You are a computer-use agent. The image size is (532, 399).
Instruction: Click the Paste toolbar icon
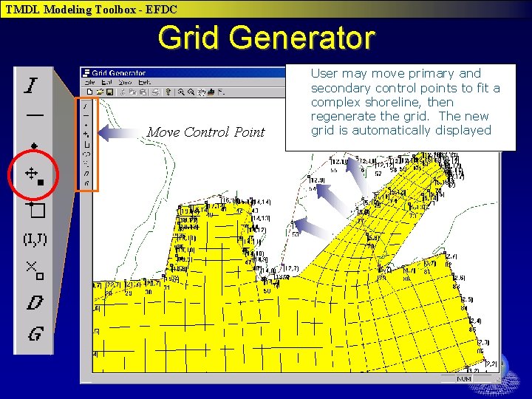143,92
